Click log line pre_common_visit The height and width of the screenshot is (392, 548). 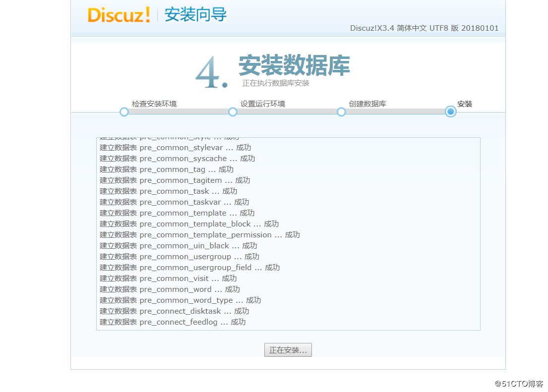(168, 279)
